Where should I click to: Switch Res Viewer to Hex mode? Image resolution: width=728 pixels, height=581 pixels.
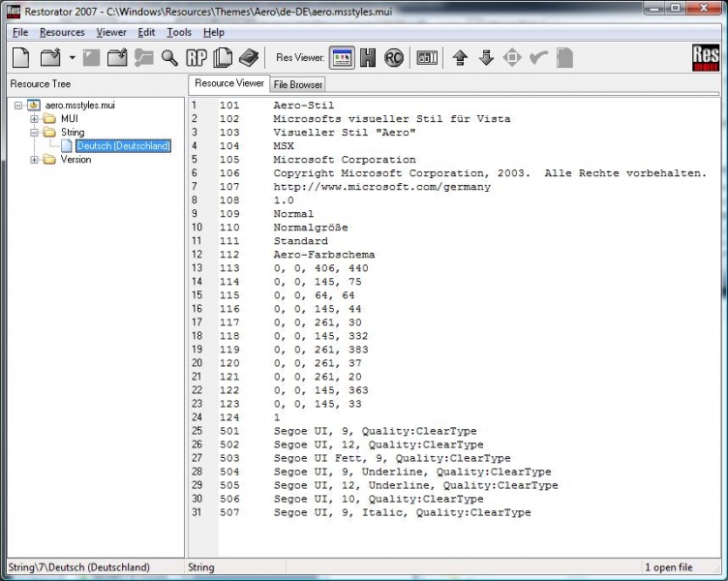click(368, 58)
